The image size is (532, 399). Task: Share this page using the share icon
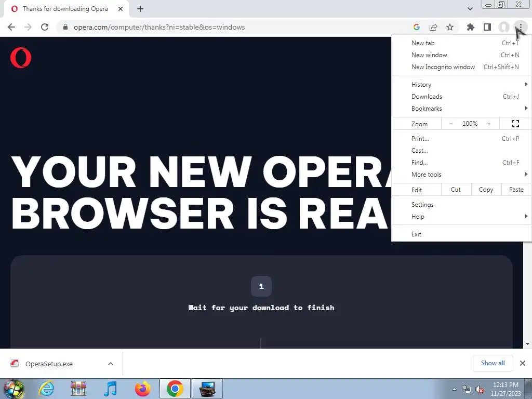[433, 27]
